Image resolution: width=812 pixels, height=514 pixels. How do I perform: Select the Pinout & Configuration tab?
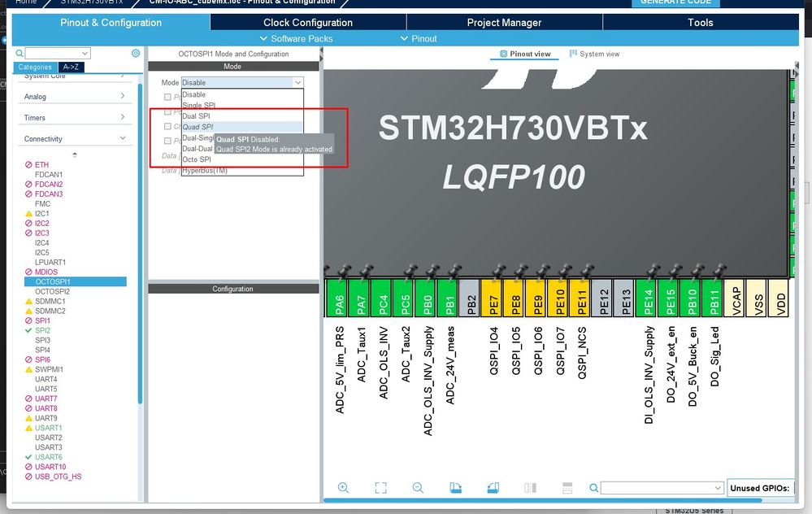111,22
